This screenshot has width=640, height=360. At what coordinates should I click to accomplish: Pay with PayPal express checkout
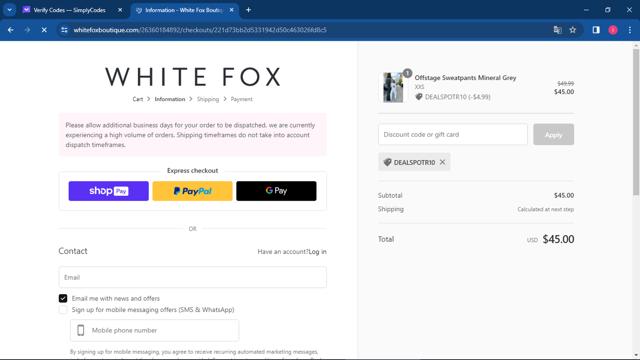193,191
